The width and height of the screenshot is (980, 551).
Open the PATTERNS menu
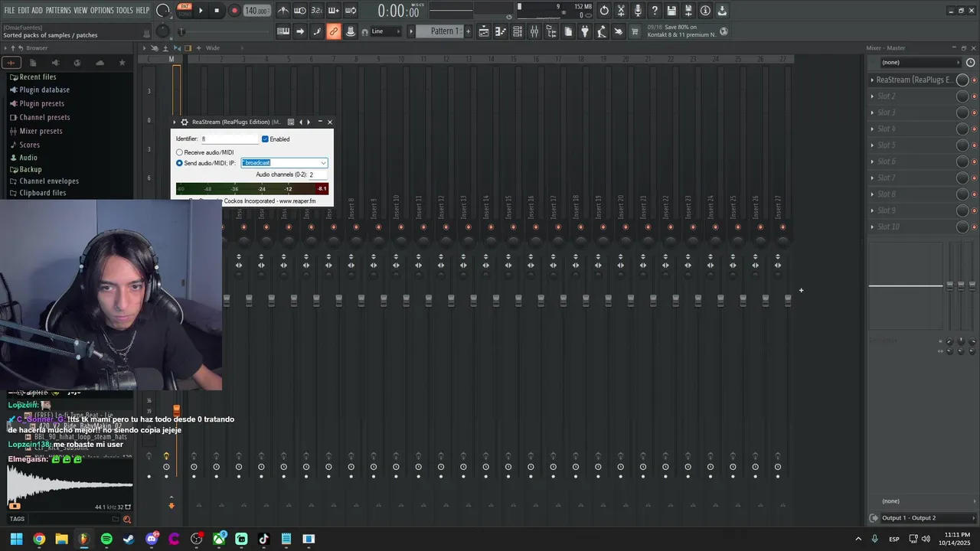click(x=58, y=10)
